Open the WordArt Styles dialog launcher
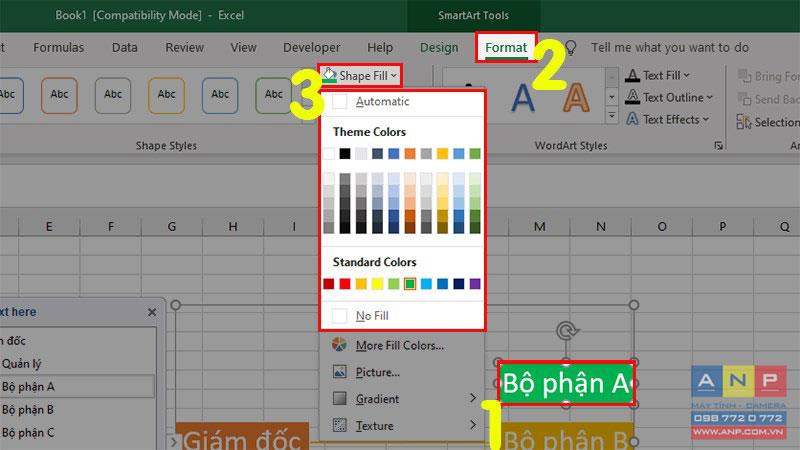The width and height of the screenshot is (800, 450). coord(719,146)
